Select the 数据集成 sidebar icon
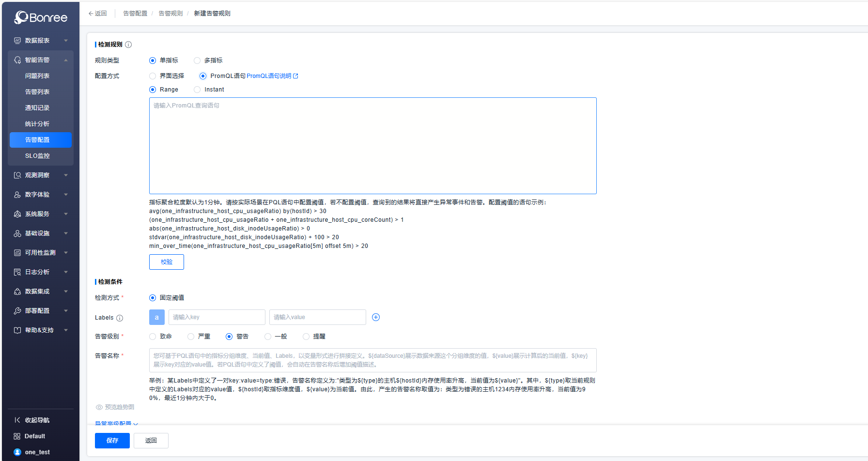The height and width of the screenshot is (461, 868). [17, 291]
